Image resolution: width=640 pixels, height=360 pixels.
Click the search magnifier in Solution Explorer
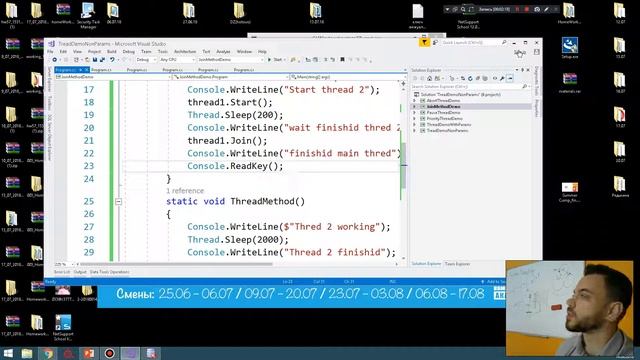click(x=524, y=87)
